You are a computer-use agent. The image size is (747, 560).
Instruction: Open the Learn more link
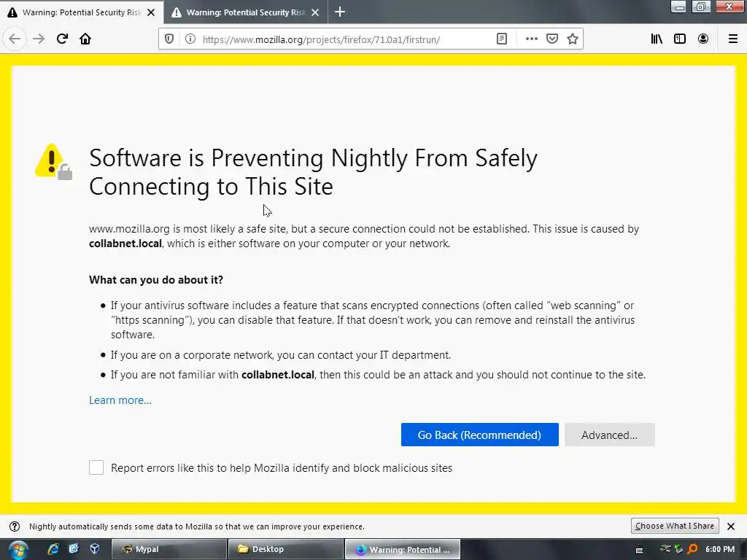pos(120,400)
